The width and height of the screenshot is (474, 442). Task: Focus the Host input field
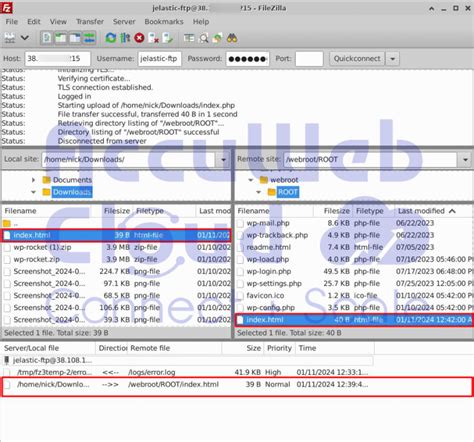[58, 59]
